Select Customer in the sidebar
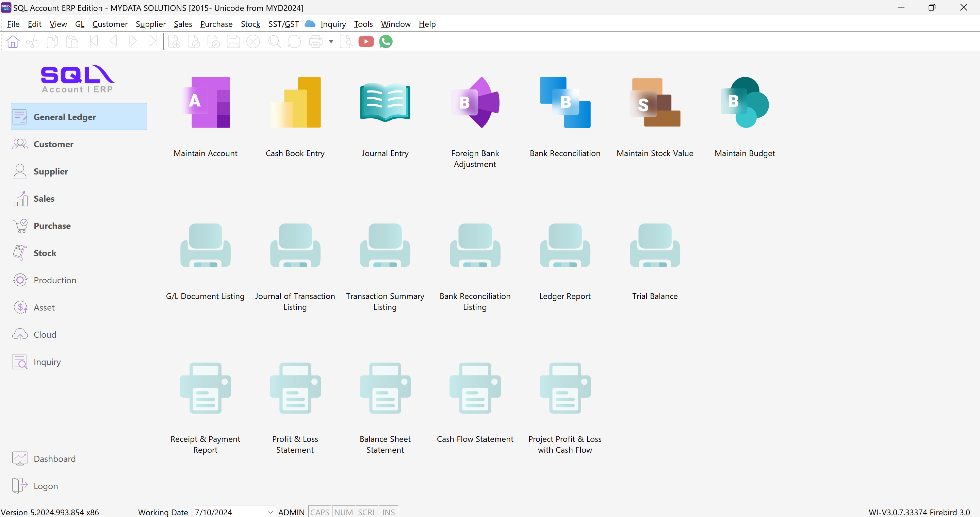This screenshot has height=517, width=980. [x=53, y=144]
